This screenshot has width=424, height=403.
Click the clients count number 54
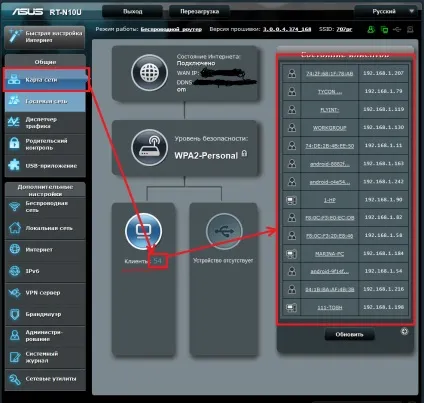(158, 261)
